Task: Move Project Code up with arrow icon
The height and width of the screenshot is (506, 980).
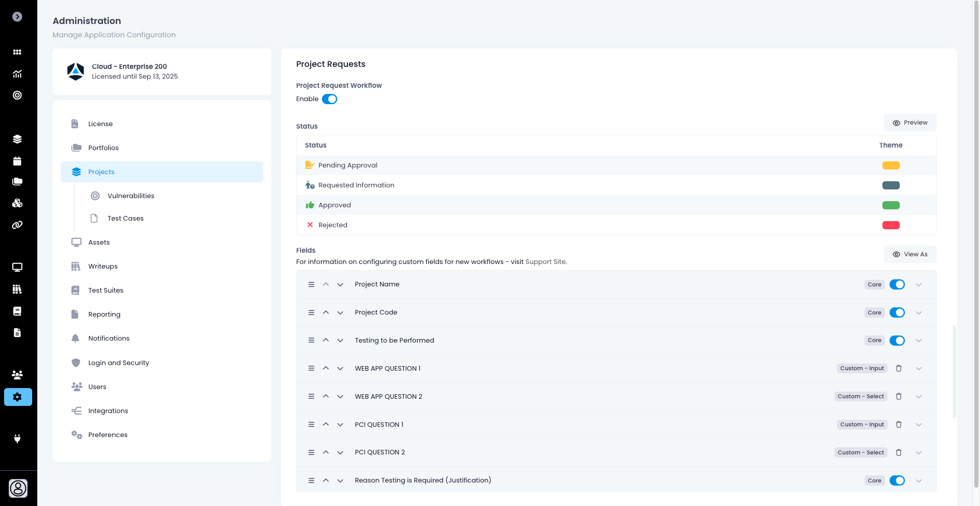Action: [x=325, y=312]
